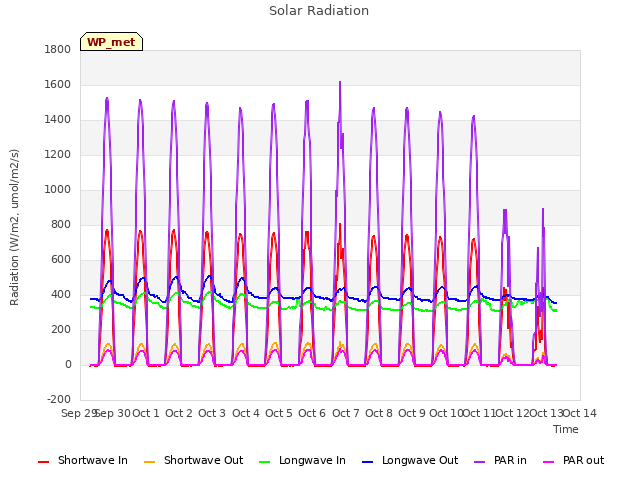The width and height of the screenshot is (640, 480).
Task: Toggle Shortwave In legend entry
Action: 83,460
